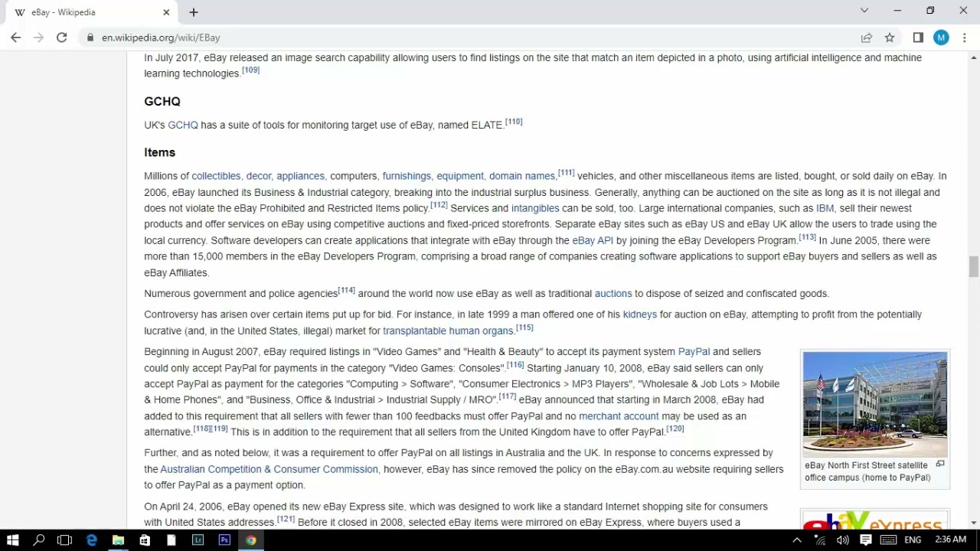Open the furnishings link
Image resolution: width=980 pixels, height=551 pixels.
click(407, 176)
